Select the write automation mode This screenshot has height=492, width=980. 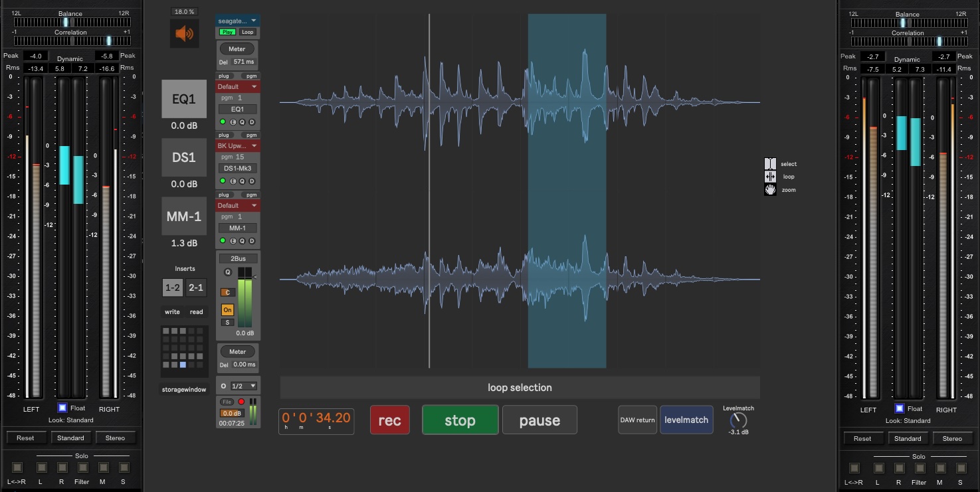pos(172,312)
